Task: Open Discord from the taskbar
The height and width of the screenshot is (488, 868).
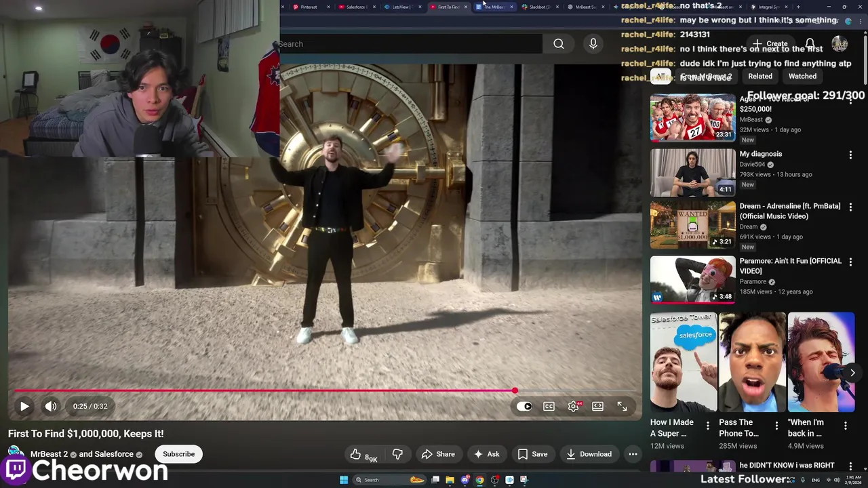Action: pyautogui.click(x=465, y=480)
